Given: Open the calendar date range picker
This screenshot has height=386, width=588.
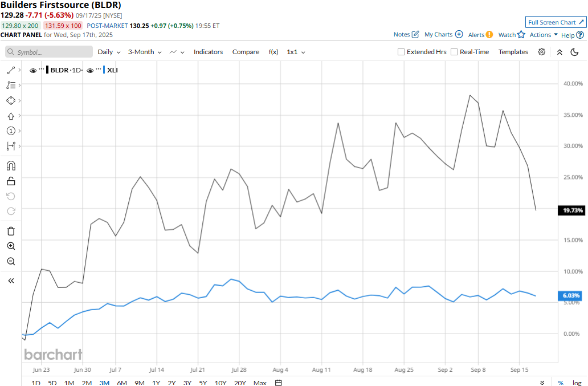Looking at the screenshot, I should (278, 383).
